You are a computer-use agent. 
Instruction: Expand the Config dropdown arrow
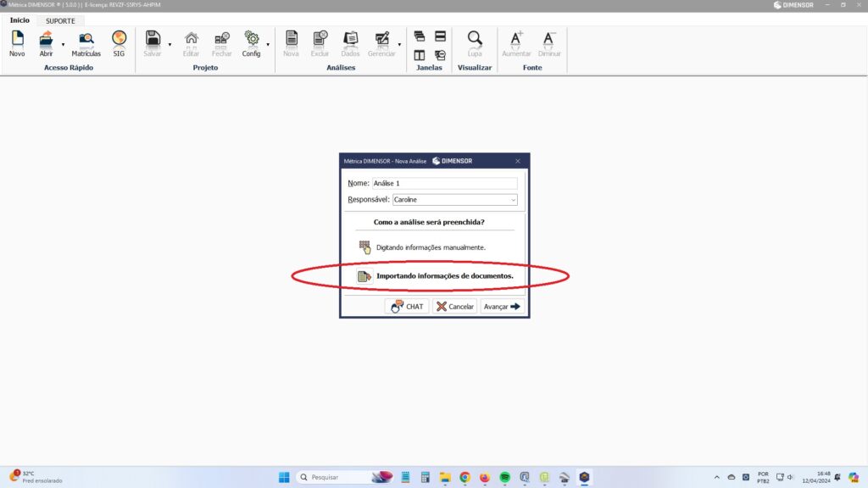tap(268, 44)
